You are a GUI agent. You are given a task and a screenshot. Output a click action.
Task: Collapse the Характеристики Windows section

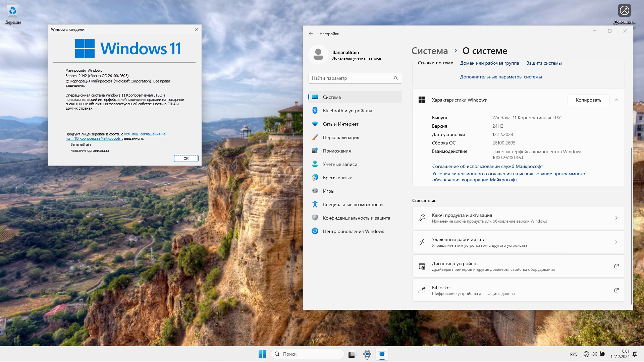click(616, 100)
